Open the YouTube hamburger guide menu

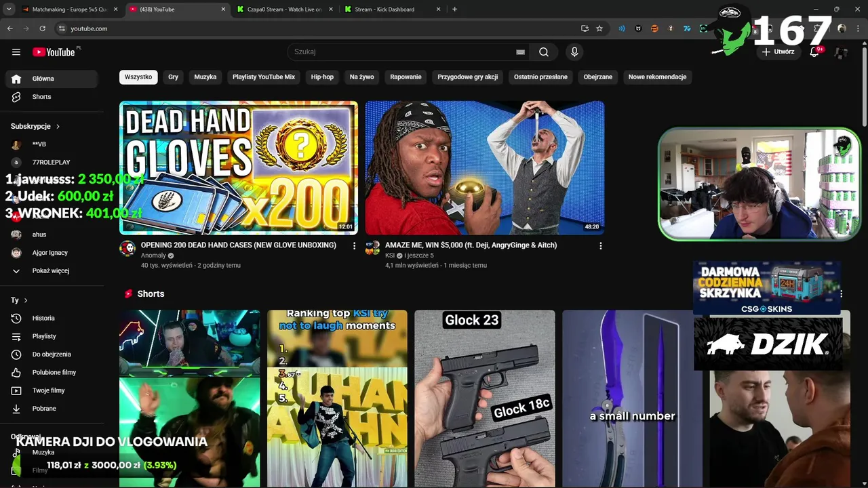[x=16, y=52]
